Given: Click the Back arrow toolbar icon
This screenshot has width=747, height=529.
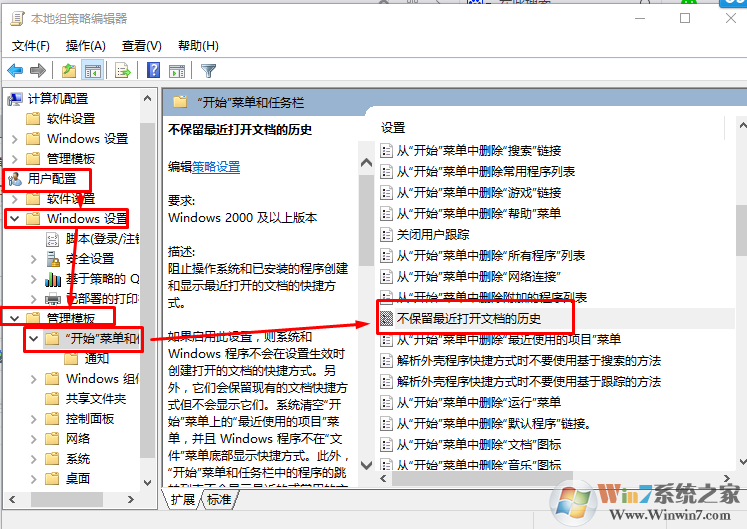Looking at the screenshot, I should click(x=15, y=71).
